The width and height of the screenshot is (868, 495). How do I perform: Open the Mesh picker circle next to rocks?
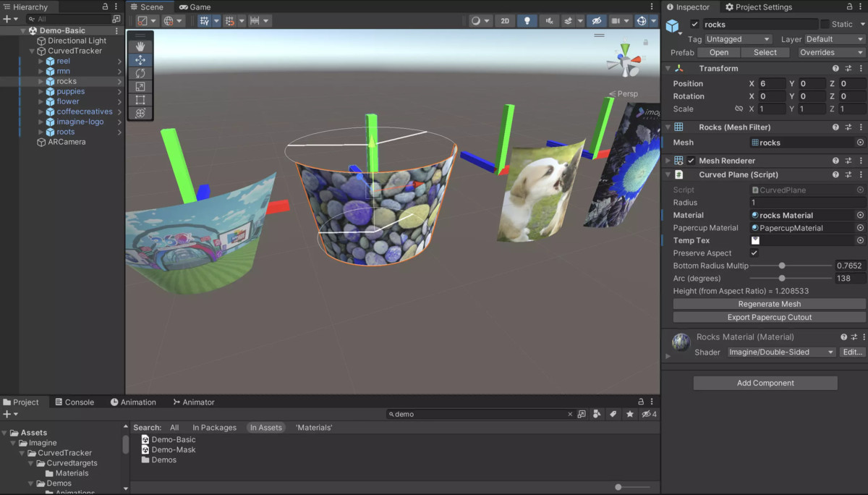coord(860,143)
